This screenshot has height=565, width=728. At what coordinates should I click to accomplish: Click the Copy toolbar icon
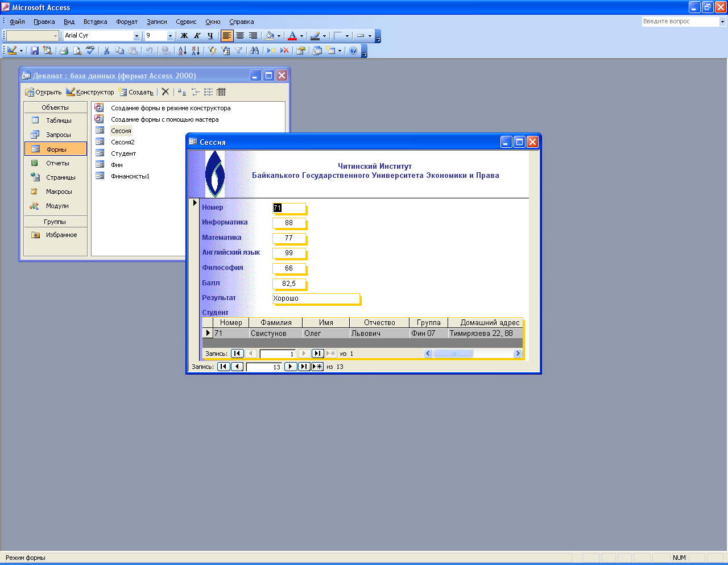coord(119,51)
